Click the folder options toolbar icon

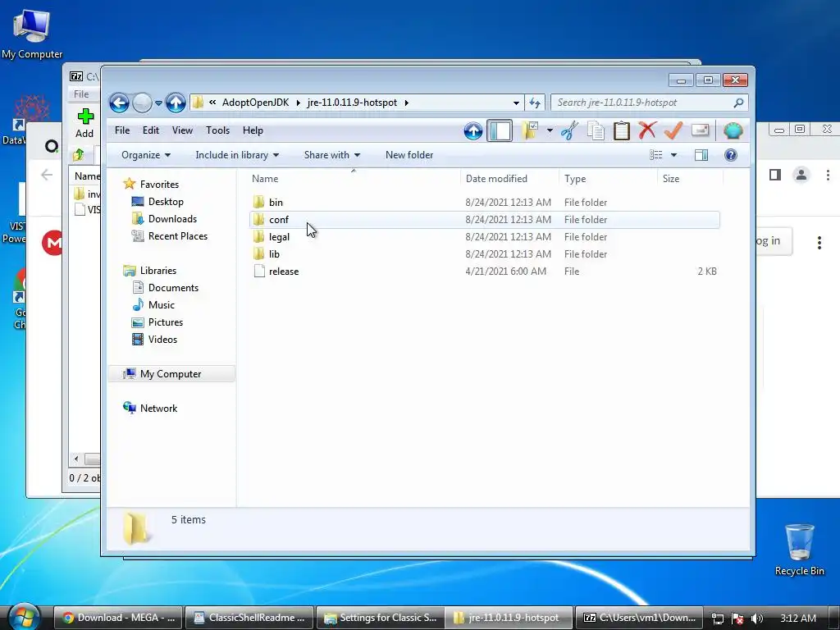(x=531, y=130)
